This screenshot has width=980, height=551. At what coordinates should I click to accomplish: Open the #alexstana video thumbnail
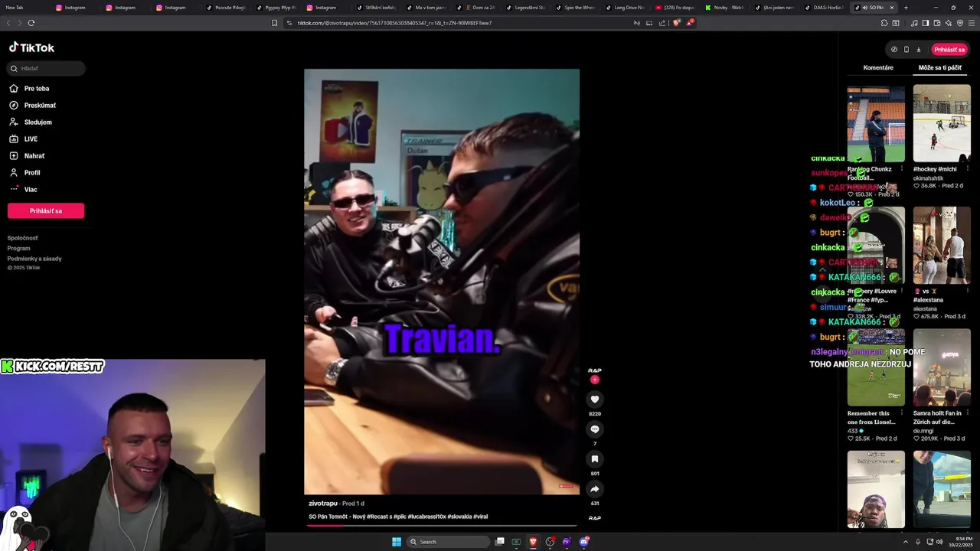point(942,246)
